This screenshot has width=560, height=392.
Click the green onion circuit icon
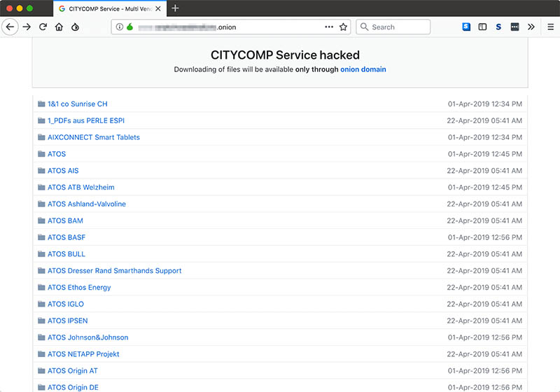pos(129,27)
